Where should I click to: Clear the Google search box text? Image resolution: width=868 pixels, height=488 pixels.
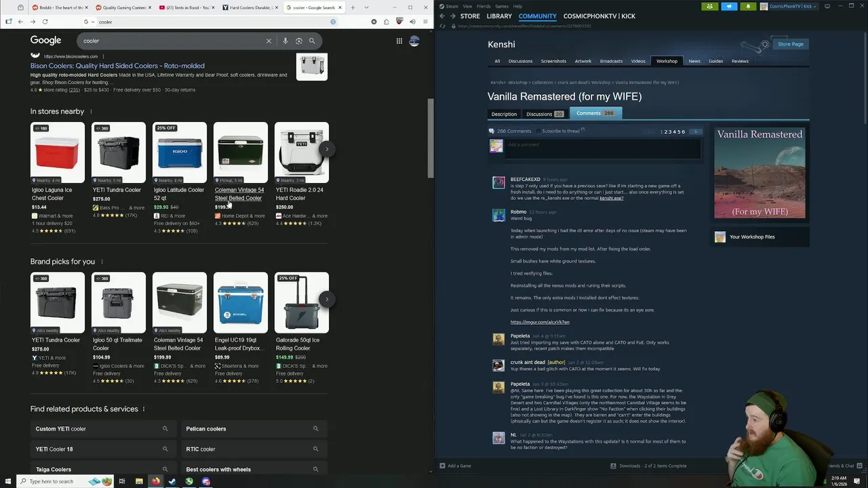pyautogui.click(x=269, y=41)
